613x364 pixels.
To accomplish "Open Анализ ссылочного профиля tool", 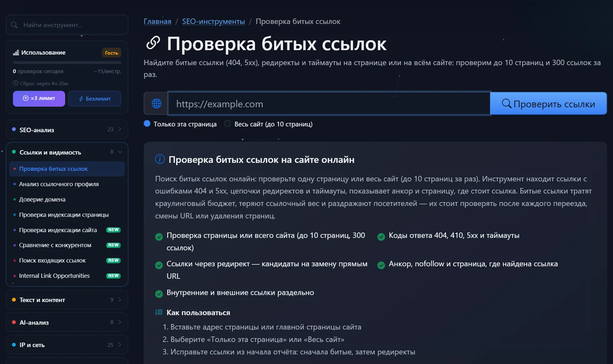I will click(x=67, y=184).
